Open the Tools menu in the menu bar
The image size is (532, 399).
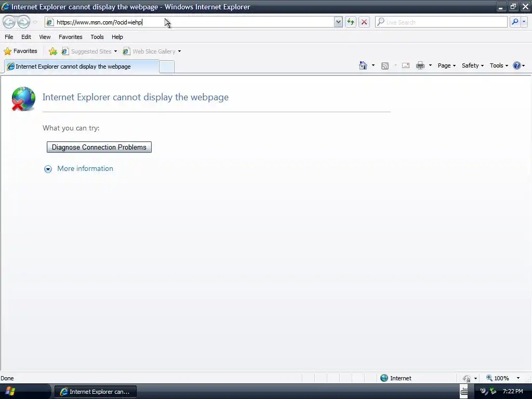pos(97,37)
